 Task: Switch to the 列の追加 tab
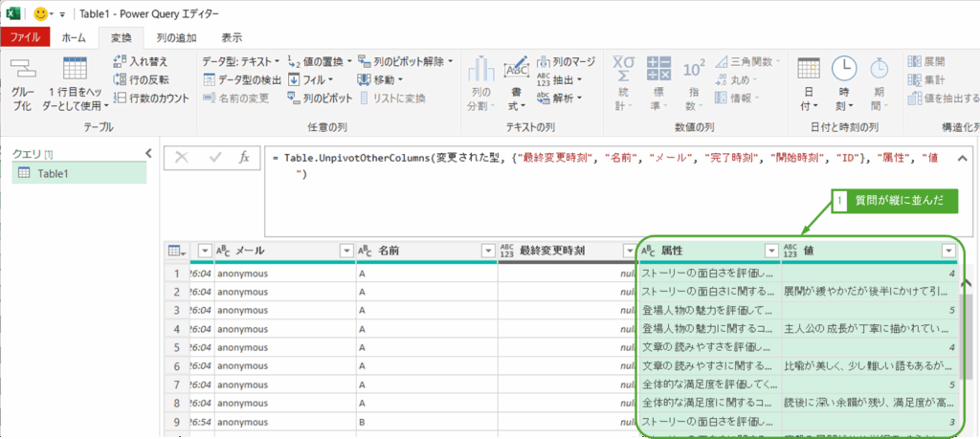(176, 38)
